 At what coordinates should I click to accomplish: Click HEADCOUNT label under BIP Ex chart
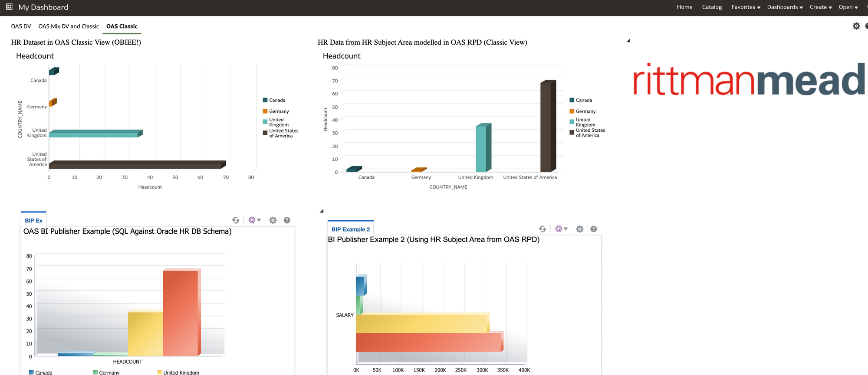128,362
